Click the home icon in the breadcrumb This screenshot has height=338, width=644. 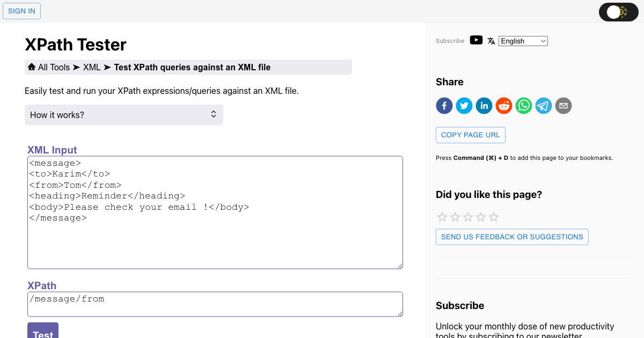tap(32, 67)
